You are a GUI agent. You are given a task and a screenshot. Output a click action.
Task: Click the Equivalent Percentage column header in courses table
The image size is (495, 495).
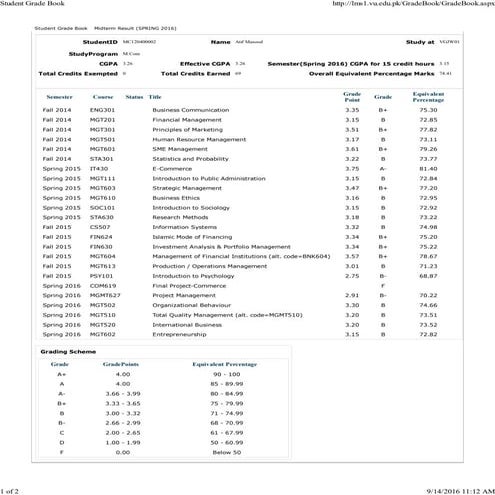tap(428, 97)
